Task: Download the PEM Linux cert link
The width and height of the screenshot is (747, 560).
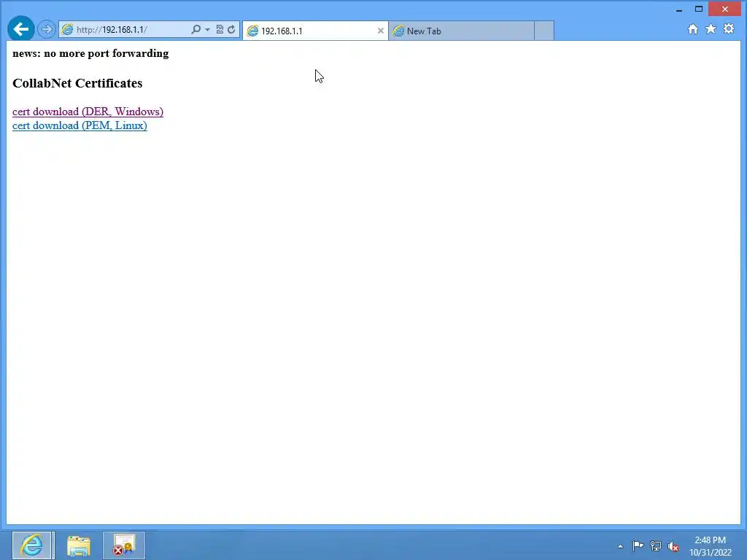Action: [80, 125]
